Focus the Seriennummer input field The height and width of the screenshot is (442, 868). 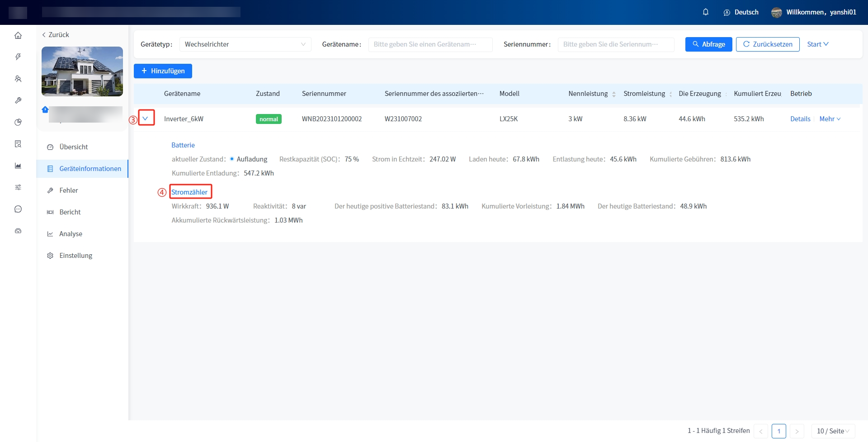615,44
